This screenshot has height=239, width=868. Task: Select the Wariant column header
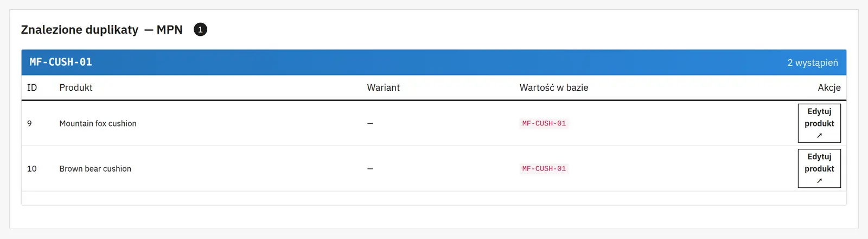click(x=383, y=87)
